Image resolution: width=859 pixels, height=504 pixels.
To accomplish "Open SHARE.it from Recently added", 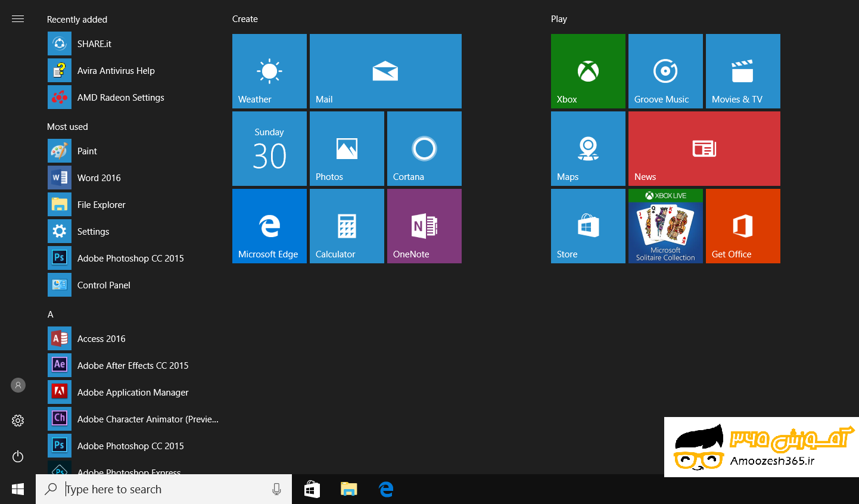I will pyautogui.click(x=134, y=43).
